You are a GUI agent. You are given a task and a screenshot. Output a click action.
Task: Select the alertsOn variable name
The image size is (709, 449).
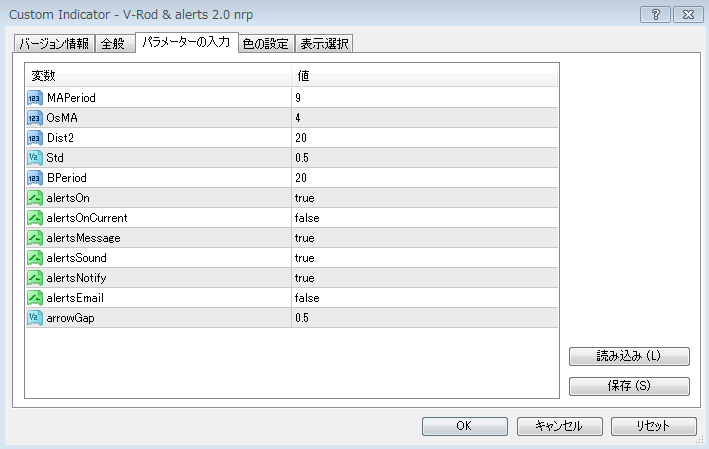pyautogui.click(x=68, y=198)
